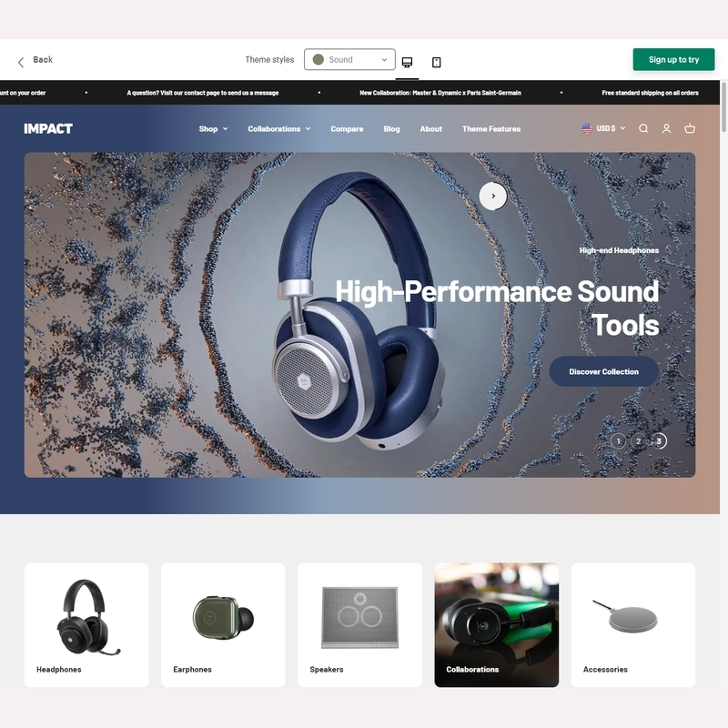Open the Earphones category card

pos(223,624)
